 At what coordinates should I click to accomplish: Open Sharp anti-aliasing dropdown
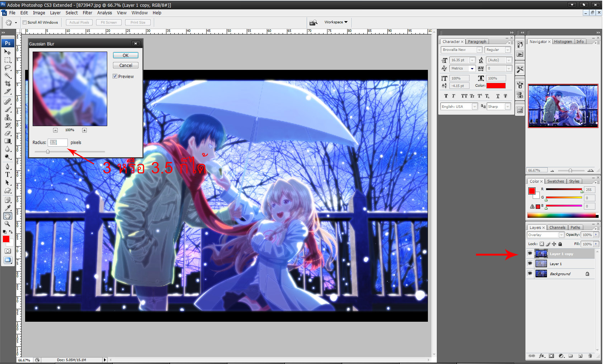coord(508,106)
